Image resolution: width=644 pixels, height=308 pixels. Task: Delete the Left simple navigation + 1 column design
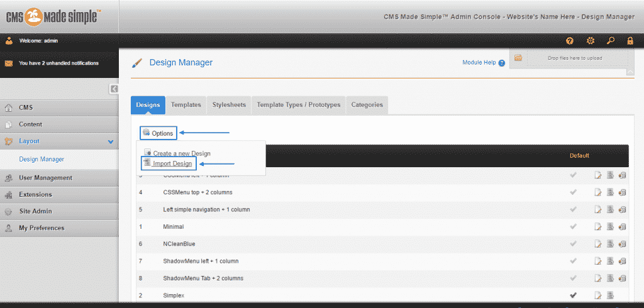tap(622, 209)
